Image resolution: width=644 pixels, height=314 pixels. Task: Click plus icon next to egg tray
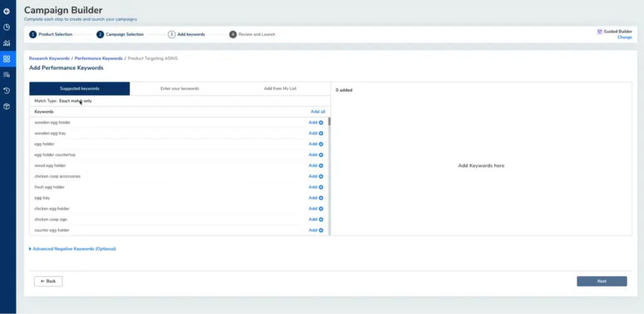pyautogui.click(x=321, y=198)
